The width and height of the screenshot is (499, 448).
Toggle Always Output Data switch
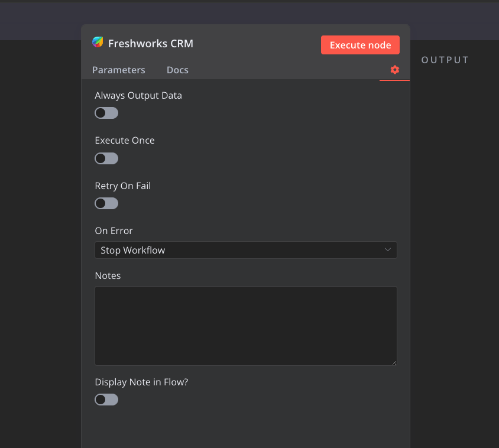coord(106,113)
